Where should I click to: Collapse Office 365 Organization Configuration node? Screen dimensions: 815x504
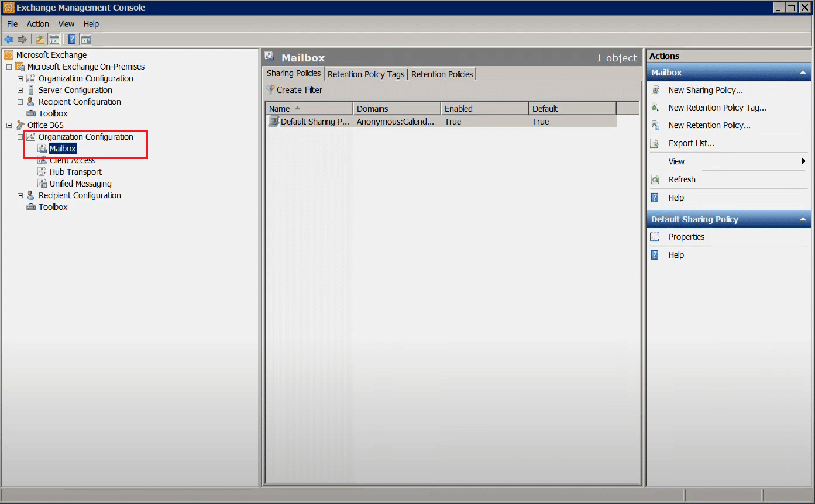(20, 137)
